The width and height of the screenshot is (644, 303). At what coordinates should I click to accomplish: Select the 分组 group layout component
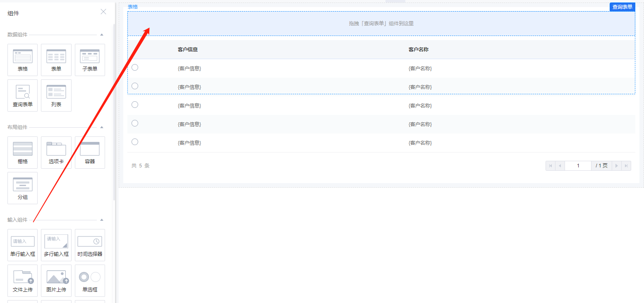click(x=22, y=188)
